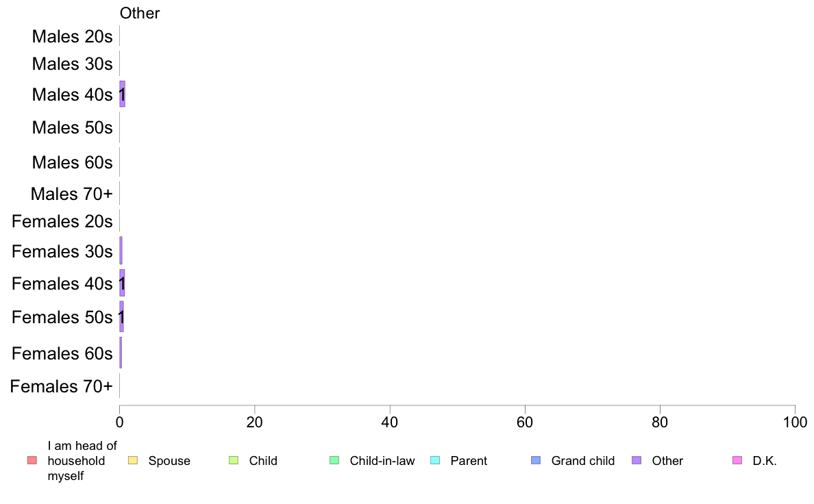Click the Other chart title
This screenshot has width=814, height=504.
140,13
